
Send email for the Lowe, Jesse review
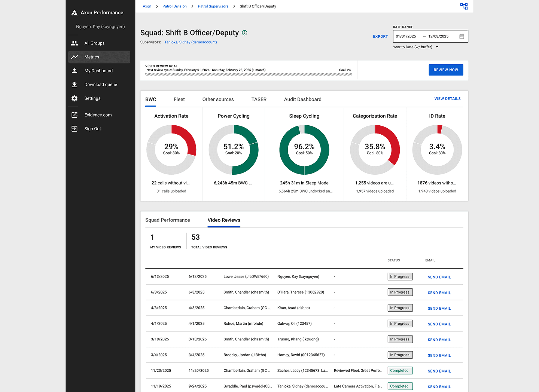439,277
